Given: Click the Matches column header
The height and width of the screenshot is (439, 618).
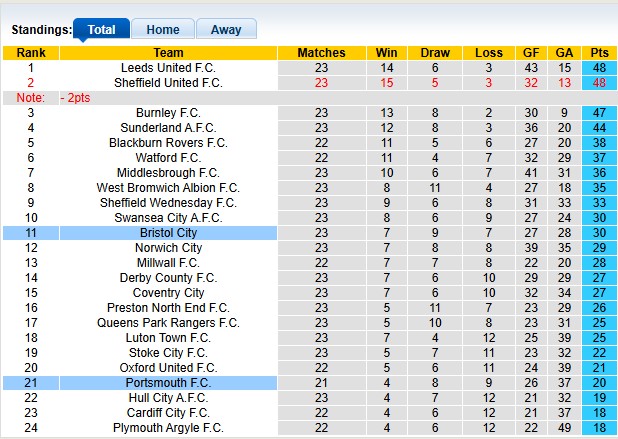Looking at the screenshot, I should [x=321, y=53].
